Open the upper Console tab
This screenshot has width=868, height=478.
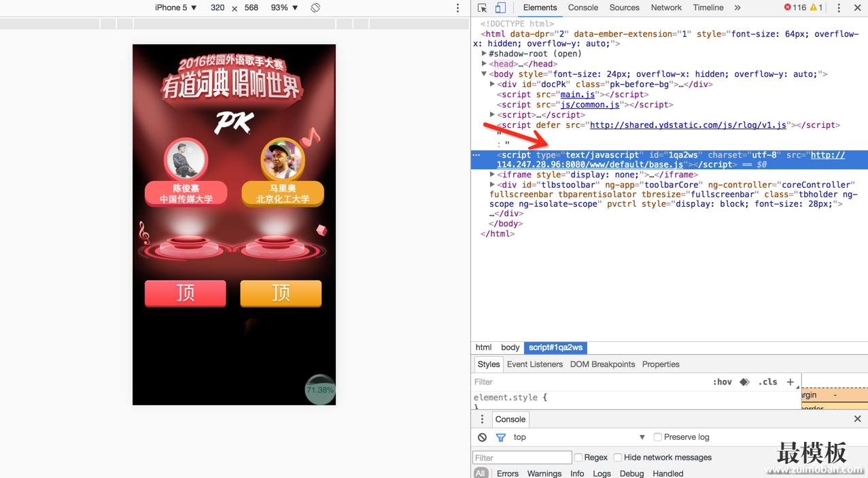click(x=583, y=7)
